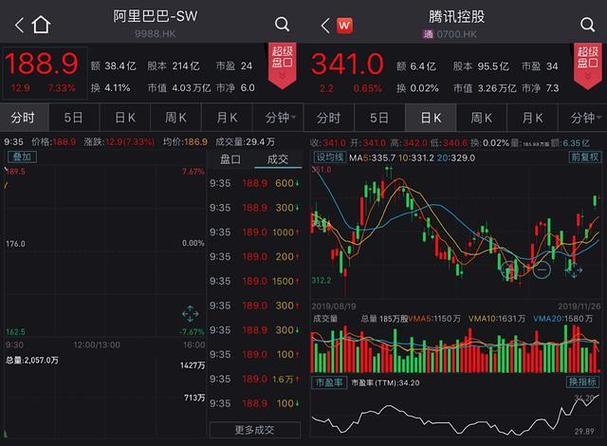Tap 换指标 change indicator button
The image size is (607, 446).
(x=583, y=382)
